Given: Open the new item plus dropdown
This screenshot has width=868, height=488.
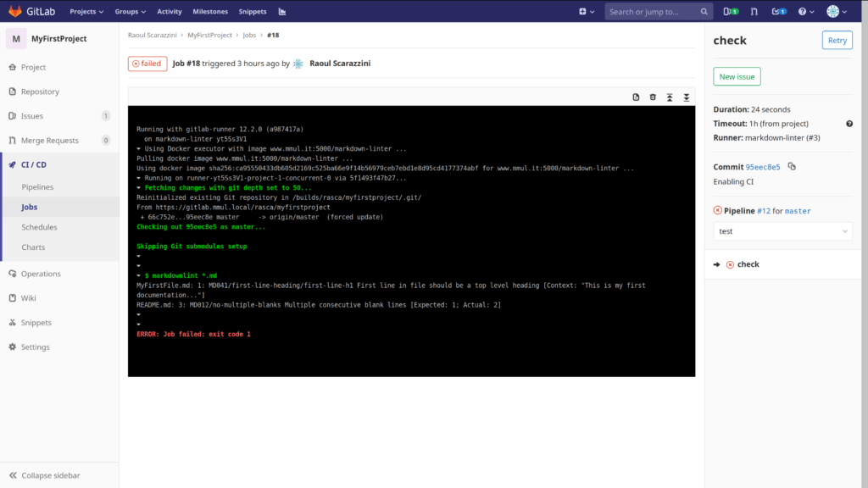Looking at the screenshot, I should [x=587, y=12].
